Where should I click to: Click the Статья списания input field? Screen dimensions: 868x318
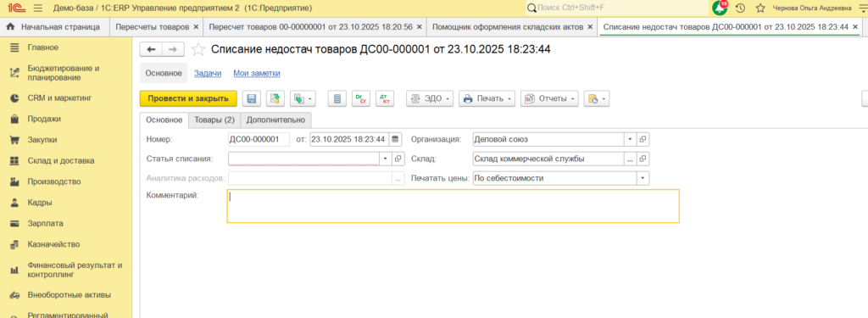pyautogui.click(x=303, y=159)
